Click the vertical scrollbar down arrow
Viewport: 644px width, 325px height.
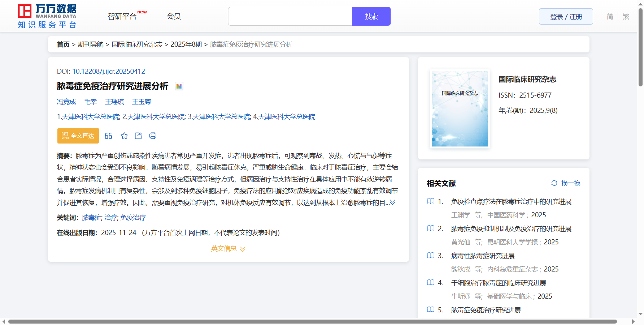tap(640, 314)
